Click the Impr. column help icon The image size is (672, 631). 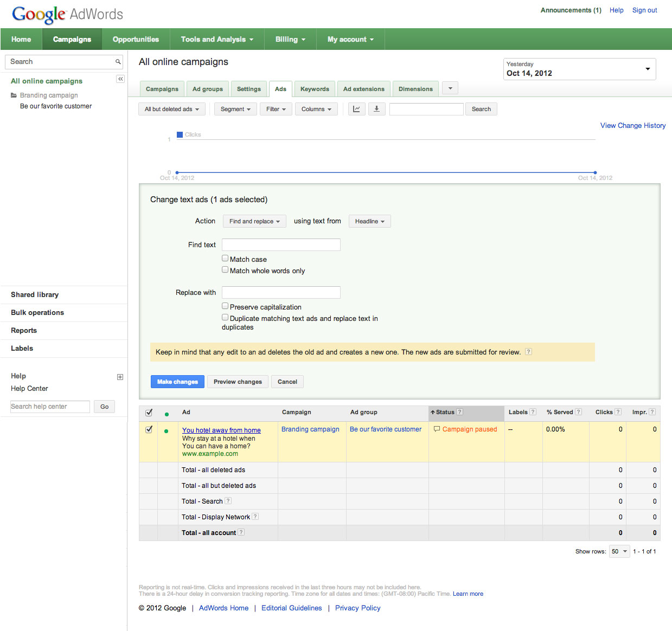click(x=652, y=412)
